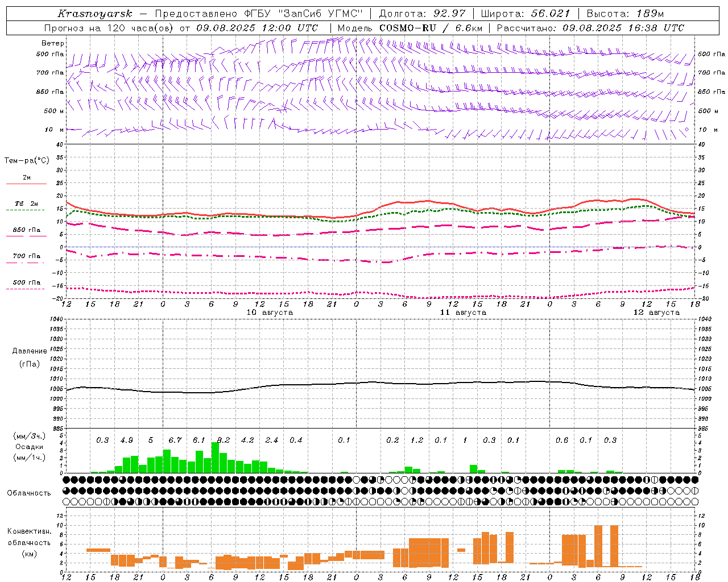Click the '(мм/3ч.)' precipitation unit label
This screenshot has height=582, width=728.
29,436
